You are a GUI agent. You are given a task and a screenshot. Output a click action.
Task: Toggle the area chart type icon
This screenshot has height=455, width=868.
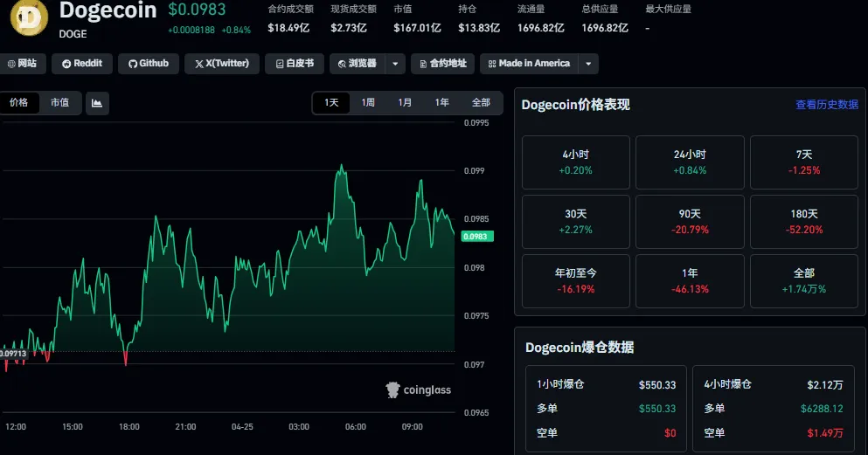pyautogui.click(x=97, y=103)
